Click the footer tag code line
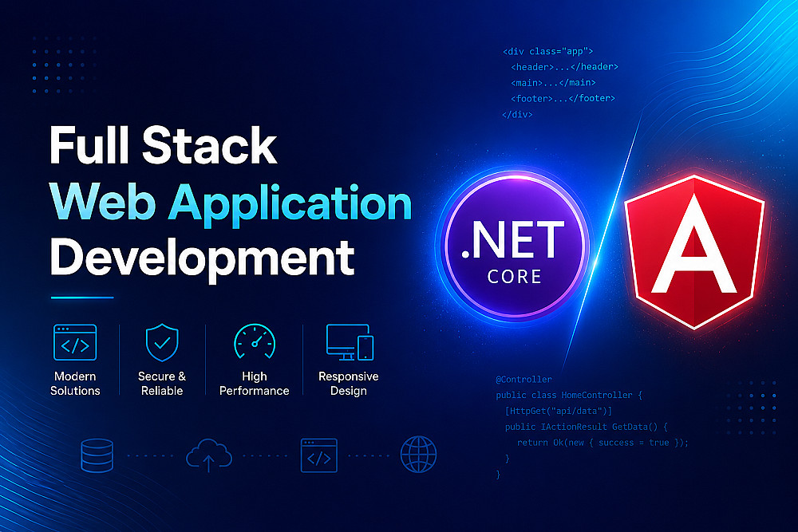 pyautogui.click(x=563, y=98)
